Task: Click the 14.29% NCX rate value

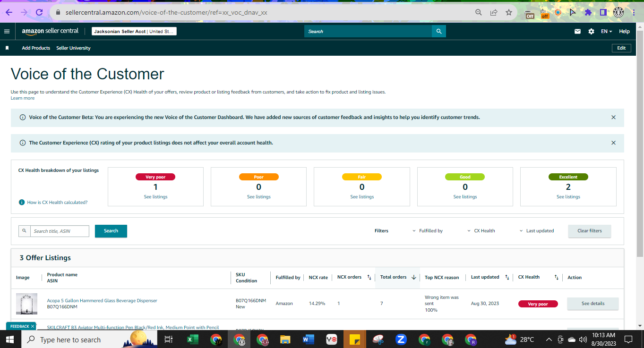Action: pos(317,304)
